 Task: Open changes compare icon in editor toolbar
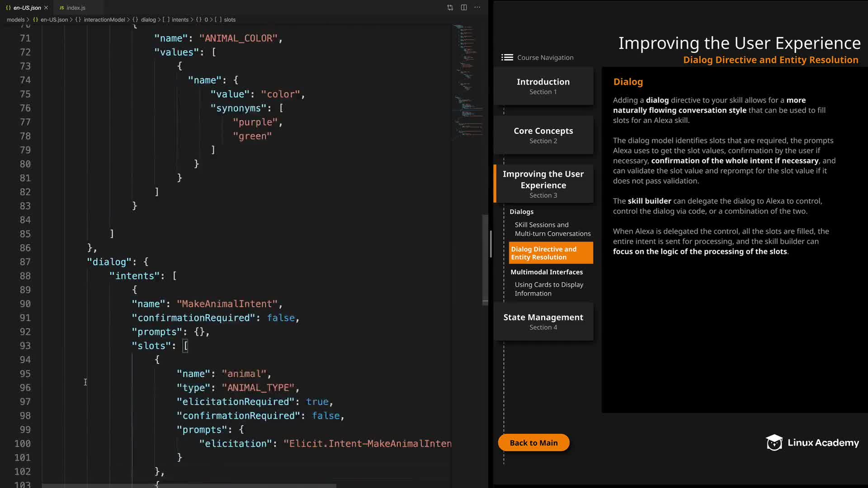point(450,8)
